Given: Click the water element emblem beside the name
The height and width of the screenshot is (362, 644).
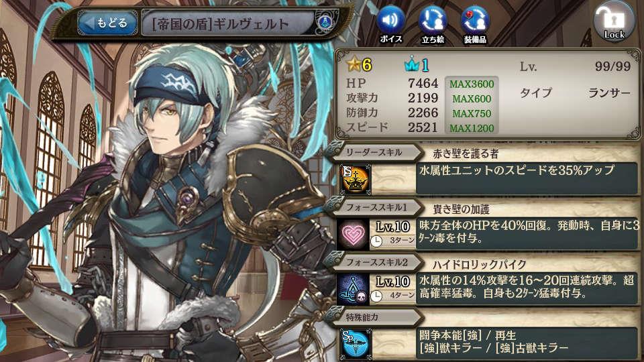Looking at the screenshot, I should [x=325, y=22].
